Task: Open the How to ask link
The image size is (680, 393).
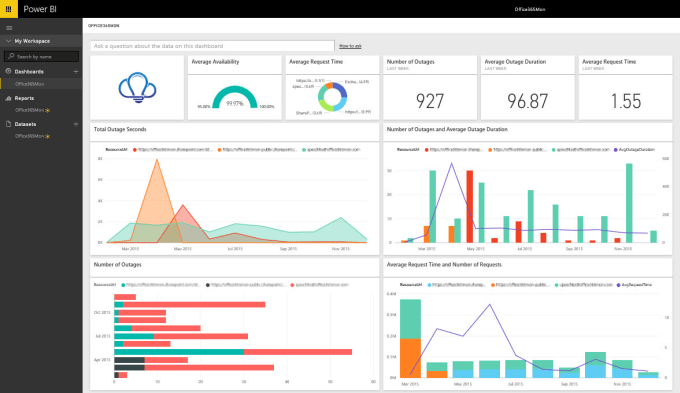Action: point(350,46)
